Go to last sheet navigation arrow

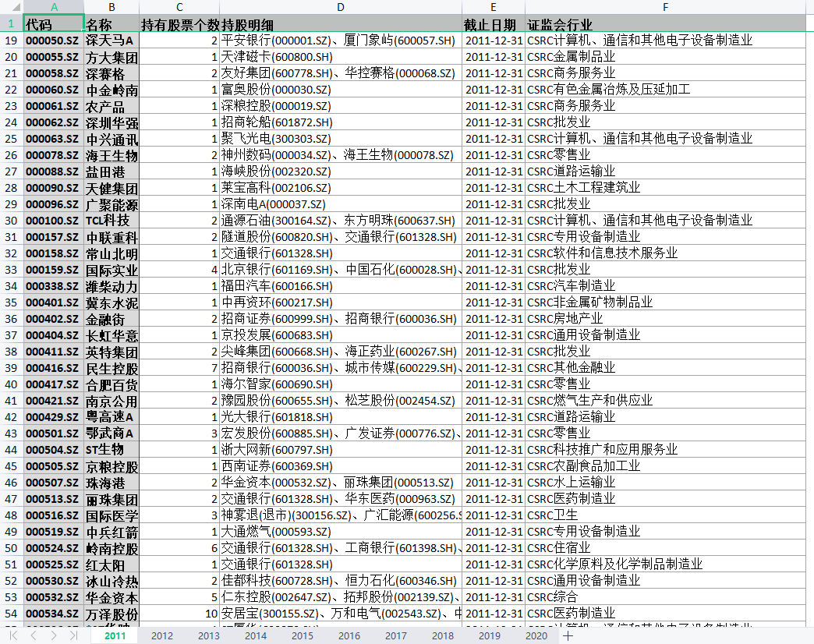point(73,635)
